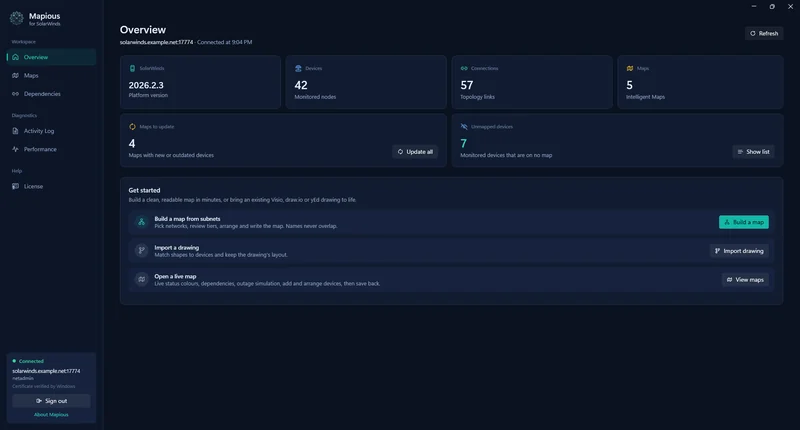Screen dimensions: 800x430
Task: Click the 42 monitored nodes value
Action: point(301,85)
